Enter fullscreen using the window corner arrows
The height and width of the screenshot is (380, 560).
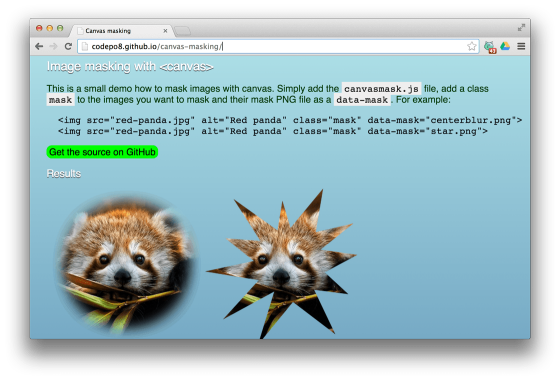pyautogui.click(x=521, y=28)
